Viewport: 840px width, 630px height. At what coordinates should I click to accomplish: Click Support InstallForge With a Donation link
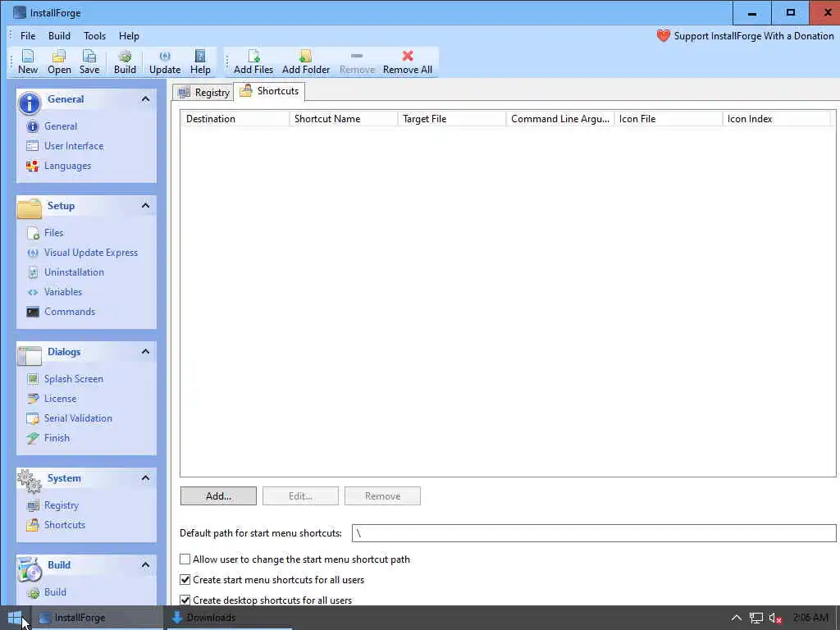point(754,36)
